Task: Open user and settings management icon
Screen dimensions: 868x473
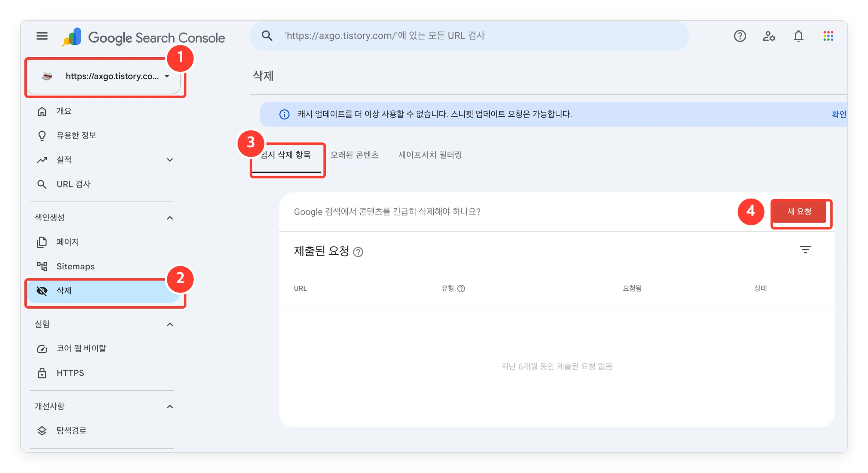Action: click(769, 36)
